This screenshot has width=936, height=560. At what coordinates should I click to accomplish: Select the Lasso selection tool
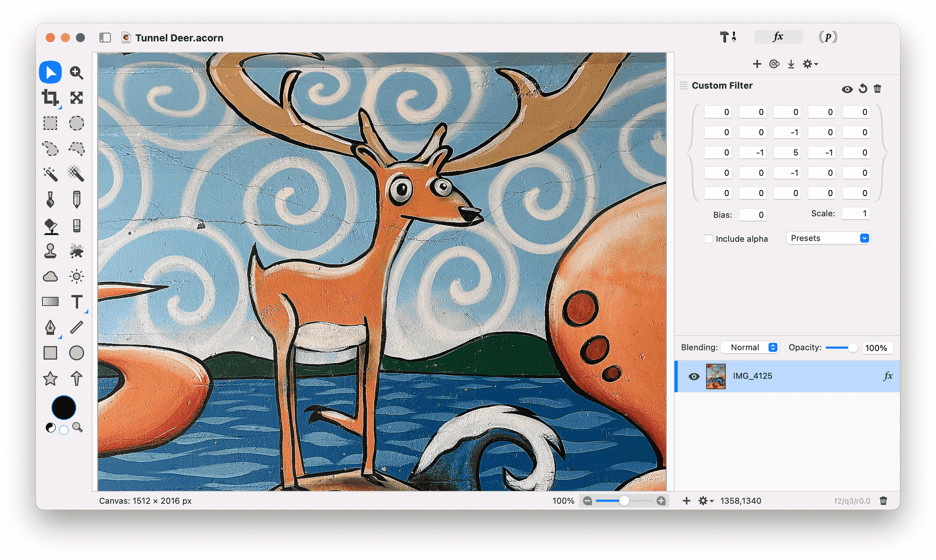(50, 149)
